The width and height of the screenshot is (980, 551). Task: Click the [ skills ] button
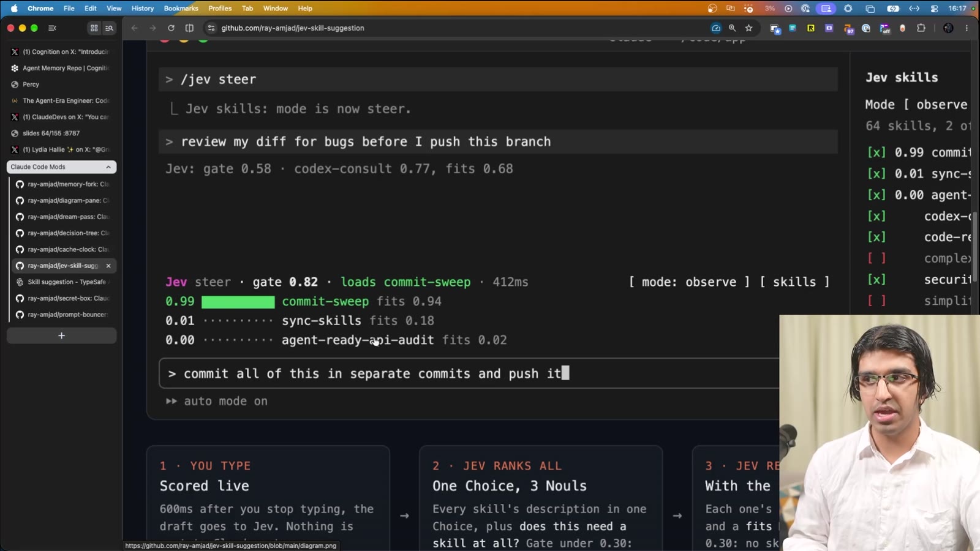click(794, 282)
